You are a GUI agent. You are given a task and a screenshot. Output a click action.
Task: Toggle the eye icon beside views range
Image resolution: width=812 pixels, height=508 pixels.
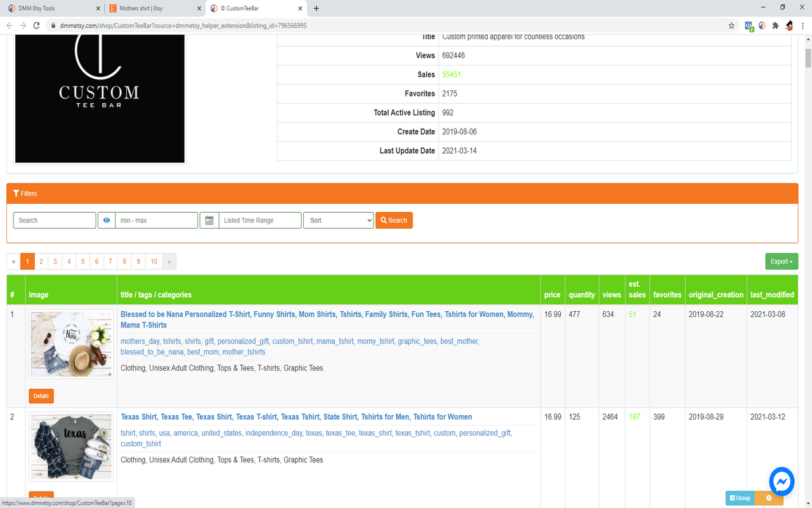tap(107, 220)
